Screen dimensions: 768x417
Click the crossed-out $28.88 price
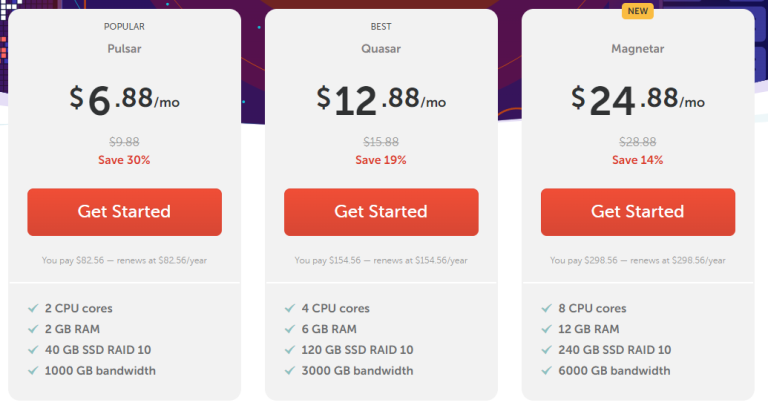tap(638, 142)
